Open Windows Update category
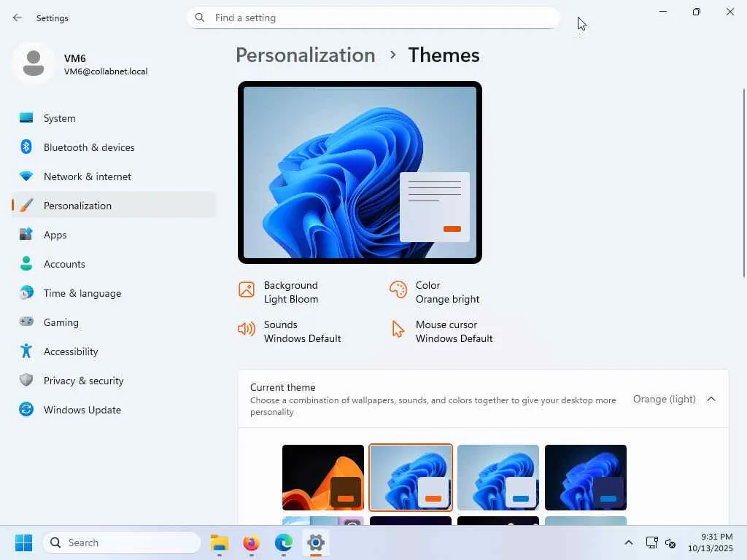Viewport: 747px width, 560px height. coord(113,409)
